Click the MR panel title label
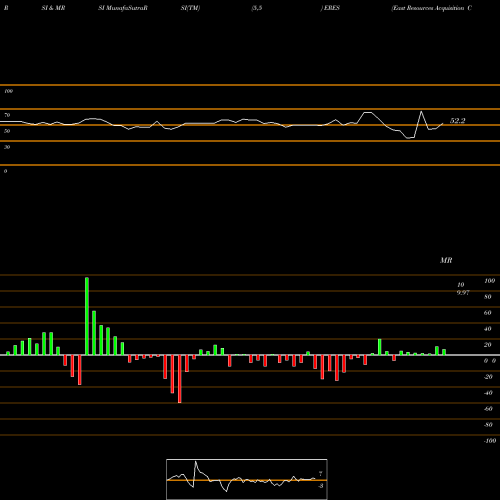 (x=446, y=260)
